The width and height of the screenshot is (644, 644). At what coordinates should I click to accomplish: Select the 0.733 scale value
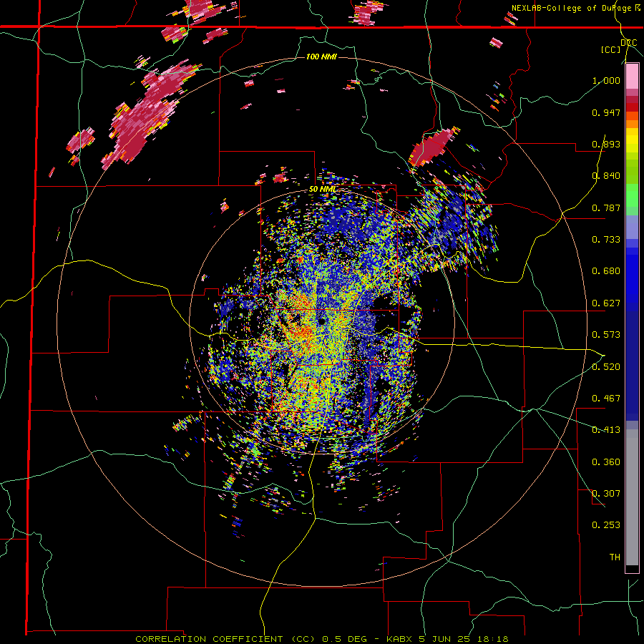(x=606, y=240)
